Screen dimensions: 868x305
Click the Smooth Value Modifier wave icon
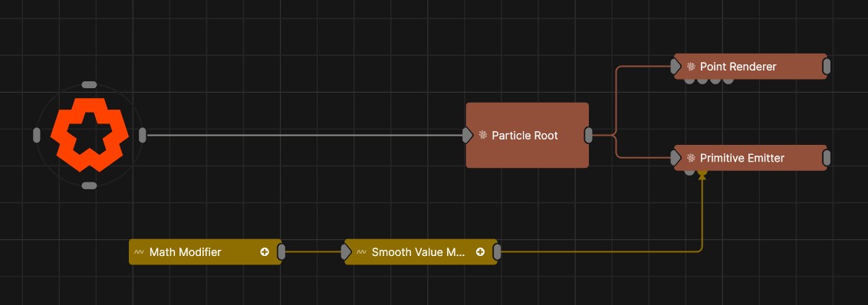(x=361, y=252)
